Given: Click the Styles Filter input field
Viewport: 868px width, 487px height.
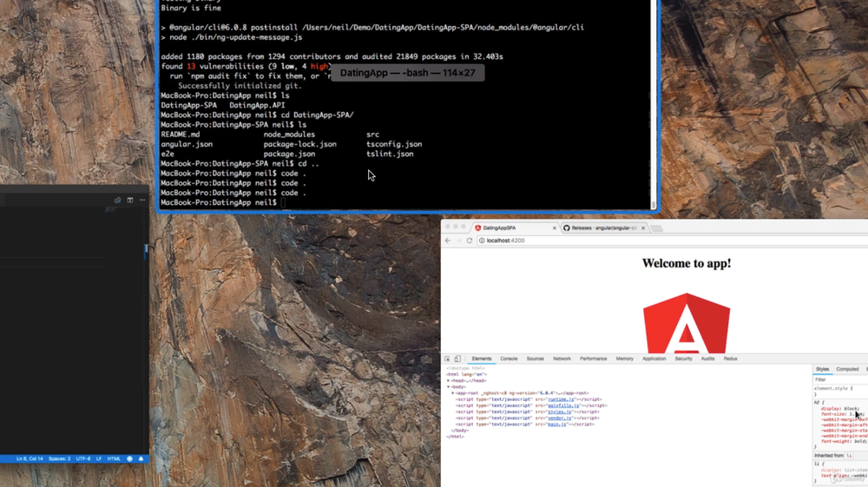Looking at the screenshot, I should (x=840, y=379).
